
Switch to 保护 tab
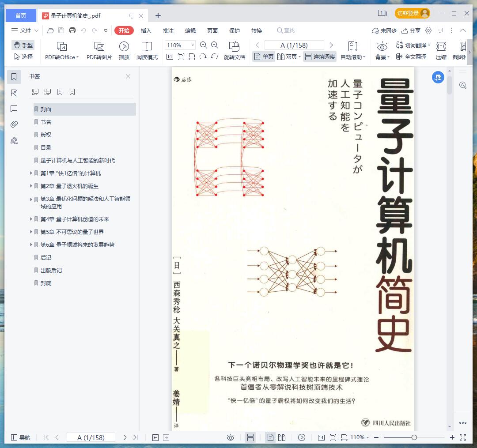(235, 30)
